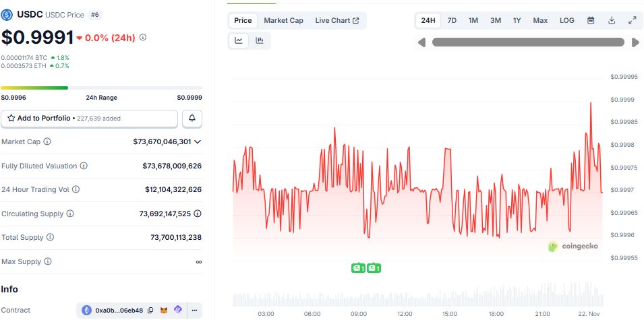Expand the chart to fullscreen
Viewport: 644px width, 320px height.
point(633,20)
